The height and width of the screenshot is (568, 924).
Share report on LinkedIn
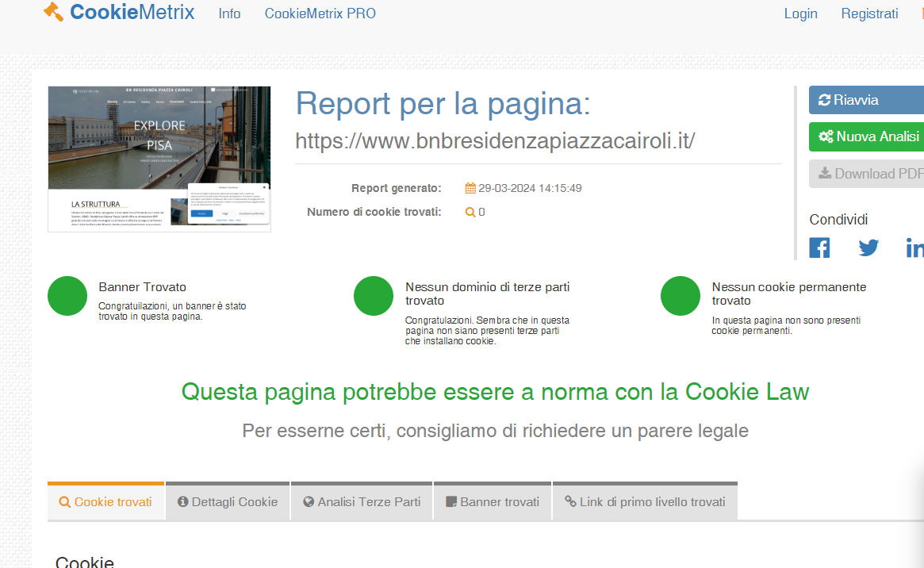click(x=914, y=248)
